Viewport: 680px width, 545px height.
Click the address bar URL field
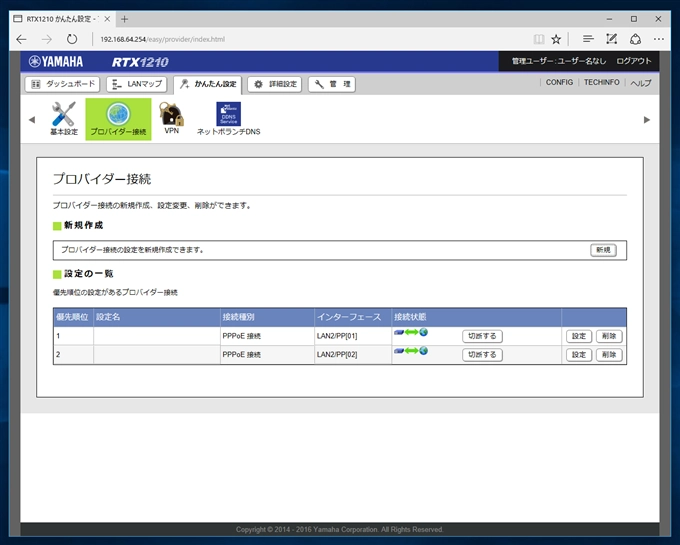click(312, 39)
